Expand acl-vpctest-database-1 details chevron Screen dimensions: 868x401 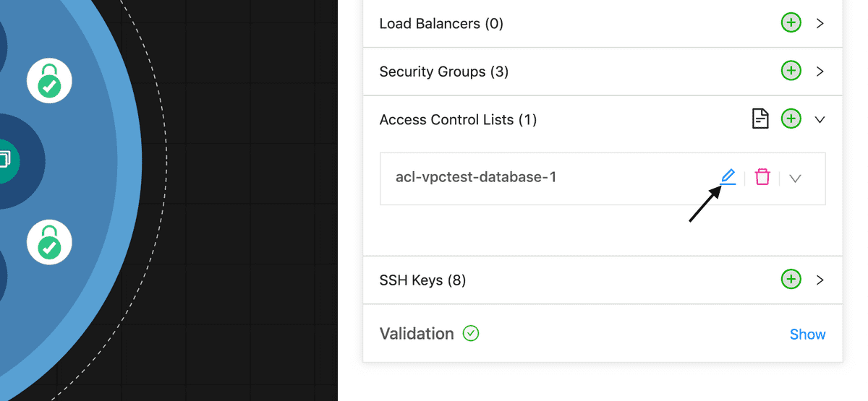click(796, 178)
